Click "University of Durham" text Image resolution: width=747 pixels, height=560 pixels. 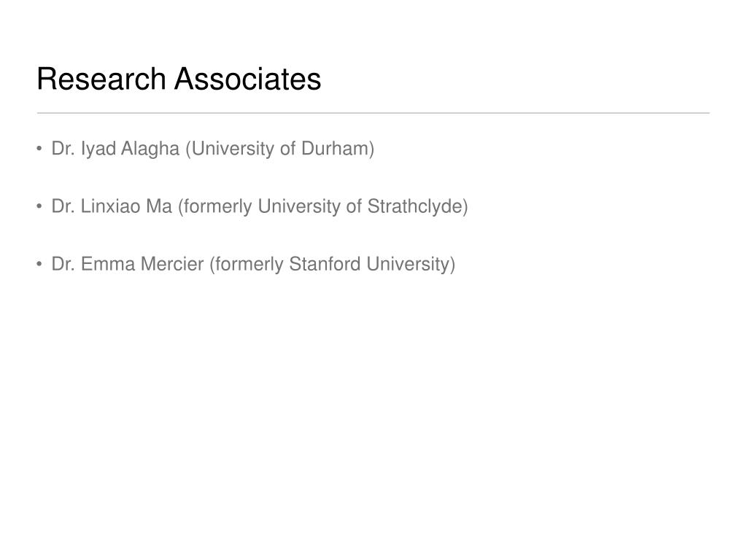coord(282,149)
